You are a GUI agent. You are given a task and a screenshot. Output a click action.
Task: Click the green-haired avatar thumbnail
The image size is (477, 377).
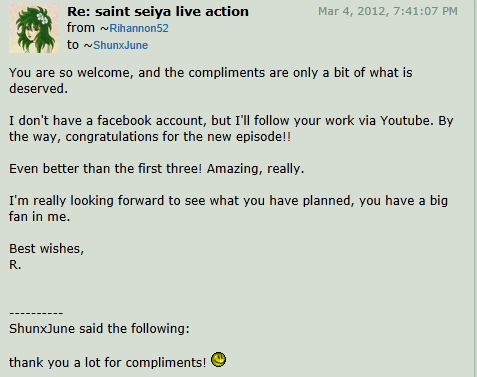tap(34, 28)
